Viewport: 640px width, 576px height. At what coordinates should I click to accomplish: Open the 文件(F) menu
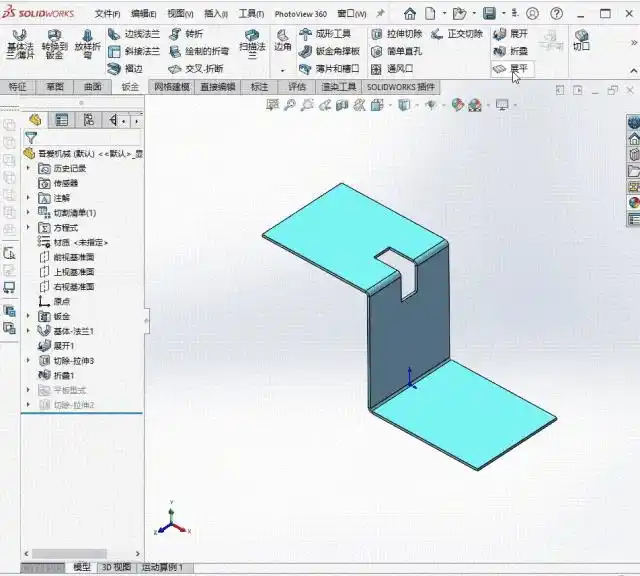[107, 14]
